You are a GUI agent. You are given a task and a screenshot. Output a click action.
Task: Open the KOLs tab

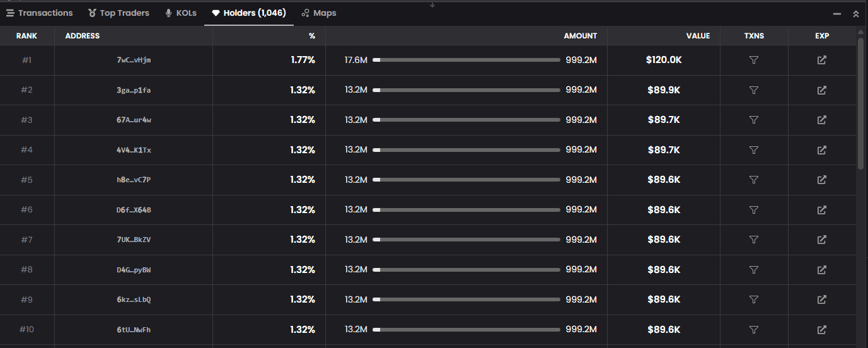coord(181,13)
